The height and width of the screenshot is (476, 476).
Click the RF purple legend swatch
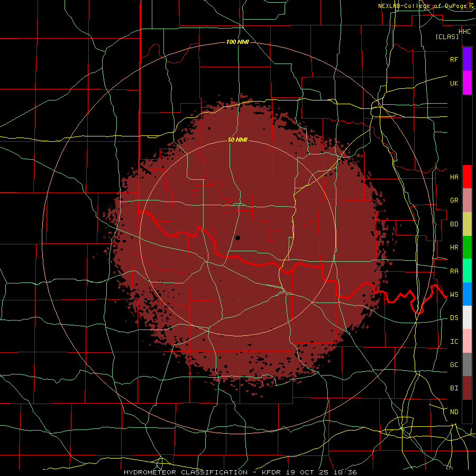coord(467,59)
